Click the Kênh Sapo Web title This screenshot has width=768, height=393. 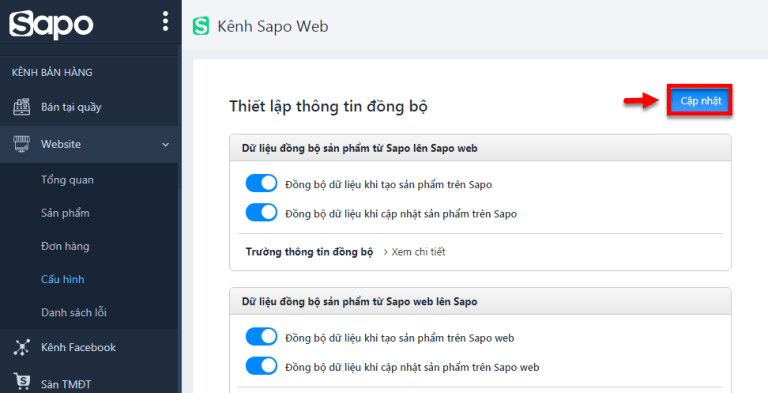[x=273, y=26]
